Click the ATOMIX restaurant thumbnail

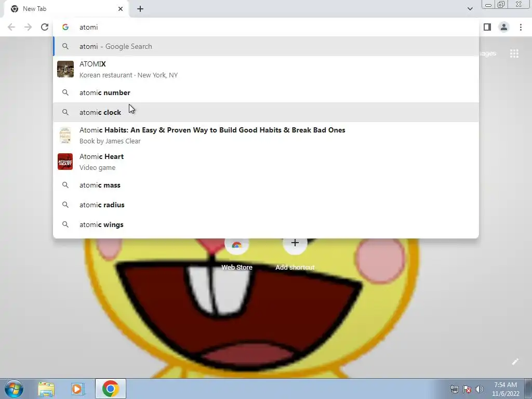65,69
